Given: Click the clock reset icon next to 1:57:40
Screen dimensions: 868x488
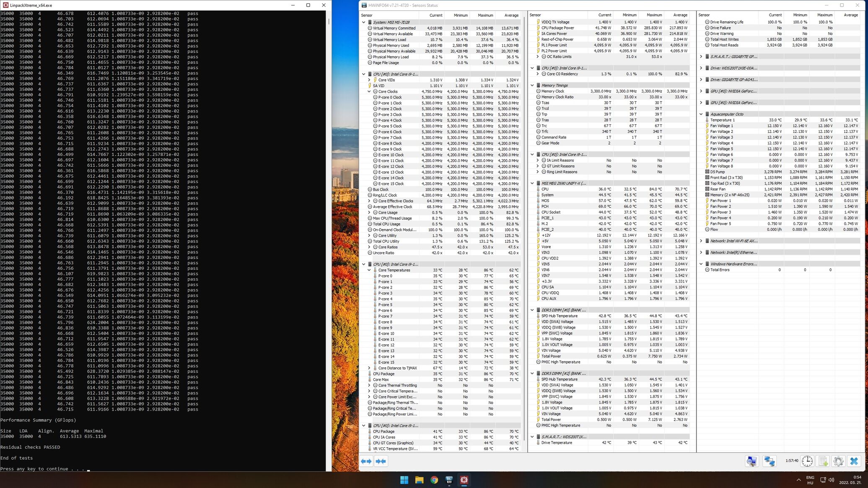Looking at the screenshot, I should 807,461.
